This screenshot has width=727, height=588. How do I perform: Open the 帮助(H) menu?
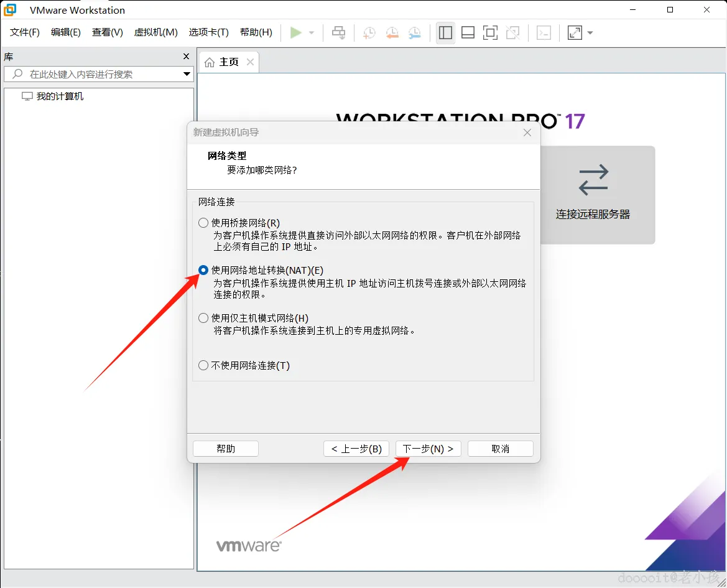click(256, 32)
